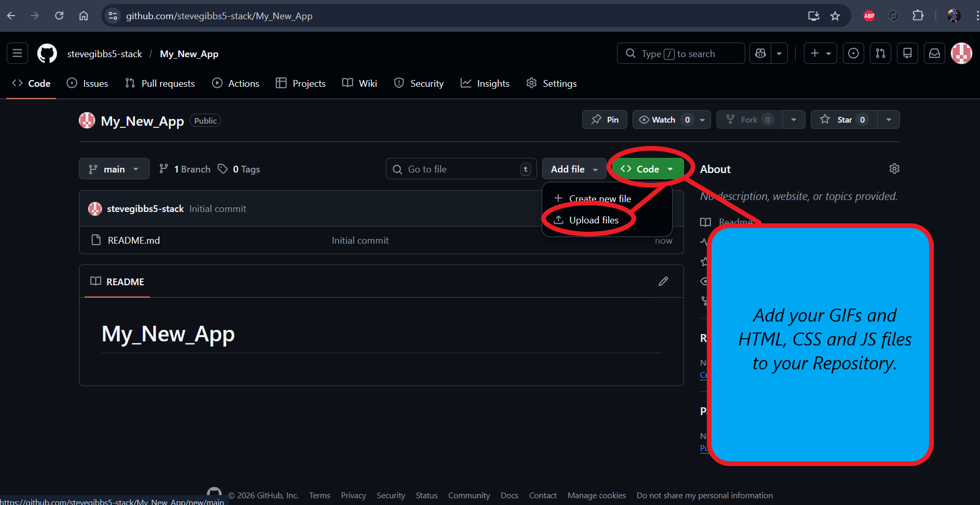Viewport: 980px width, 505px height.
Task: Focus the Go to file search box
Action: pyautogui.click(x=461, y=169)
